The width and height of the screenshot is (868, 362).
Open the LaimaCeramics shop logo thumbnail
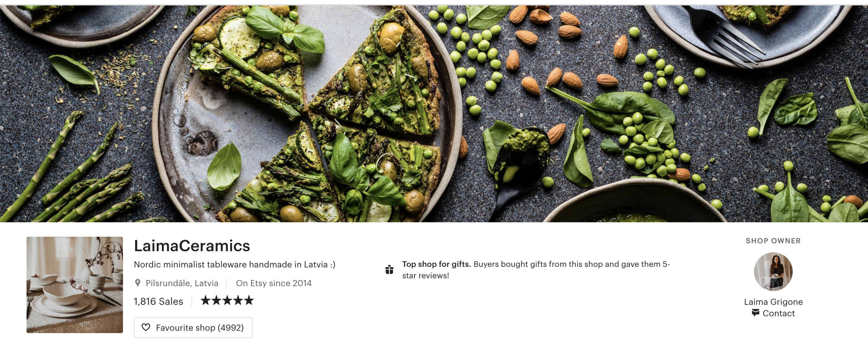(x=75, y=285)
